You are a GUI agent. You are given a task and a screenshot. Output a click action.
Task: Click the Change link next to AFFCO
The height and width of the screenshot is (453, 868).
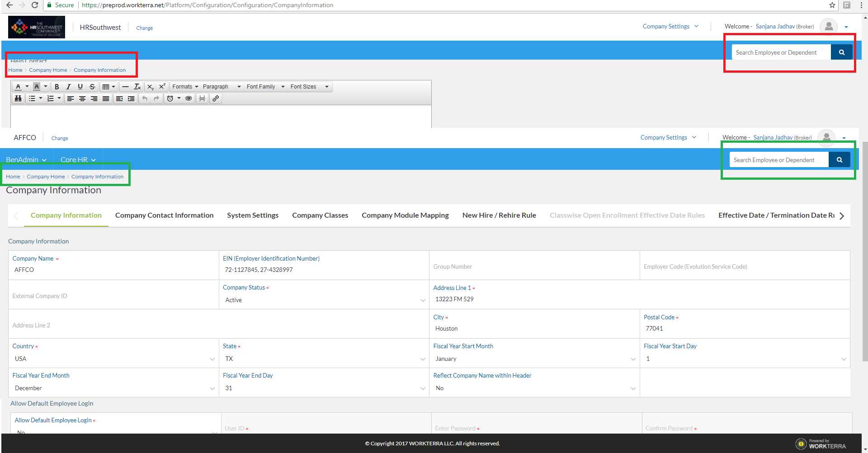point(60,138)
